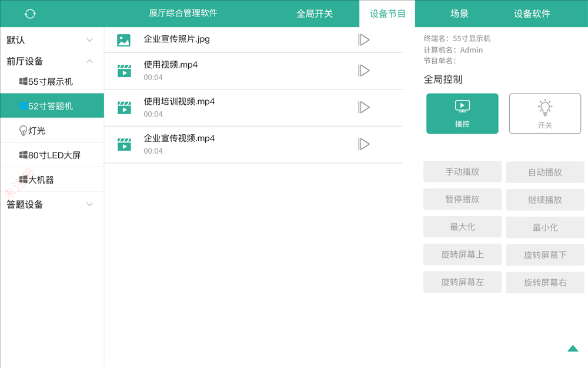Image resolution: width=588 pixels, height=368 pixels.
Task: Click 00:04 duration under 使用培训视频.mp4
Action: [x=153, y=114]
